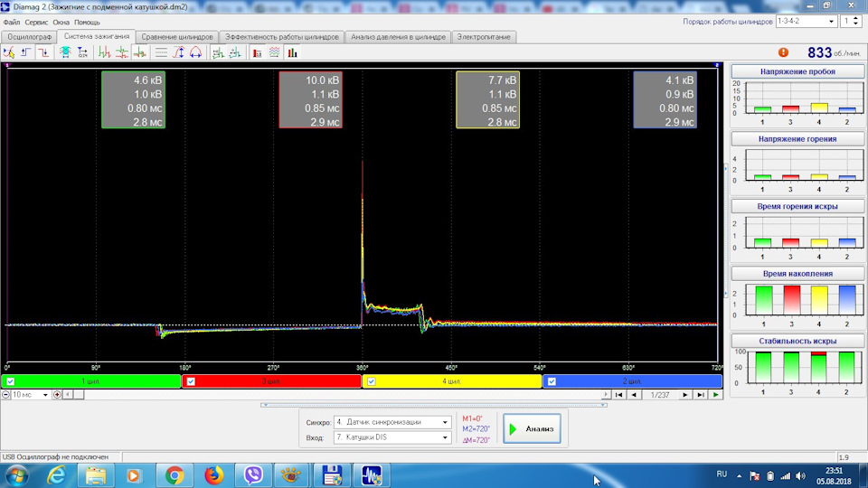868x488 pixels.
Task: Zoom in with the red plus magnifier icon
Action: click(x=57, y=395)
